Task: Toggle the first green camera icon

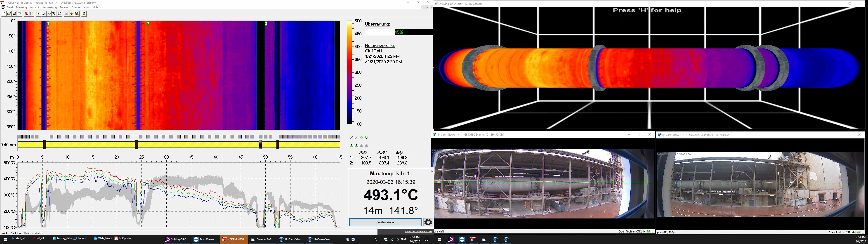Action: pos(351,145)
